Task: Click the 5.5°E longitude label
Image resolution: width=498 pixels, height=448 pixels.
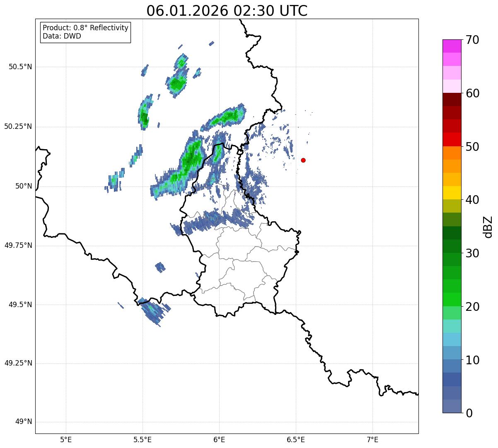Action: point(143,439)
